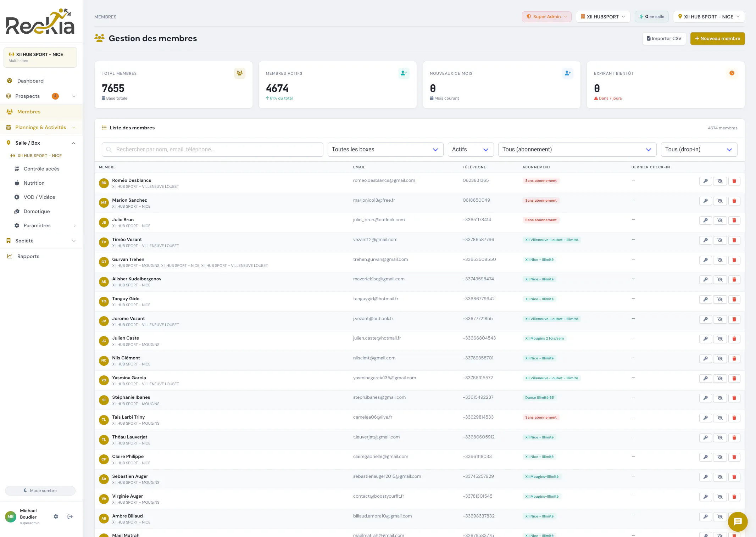
Task: Expand the Prospects menu
Action: pos(41,96)
